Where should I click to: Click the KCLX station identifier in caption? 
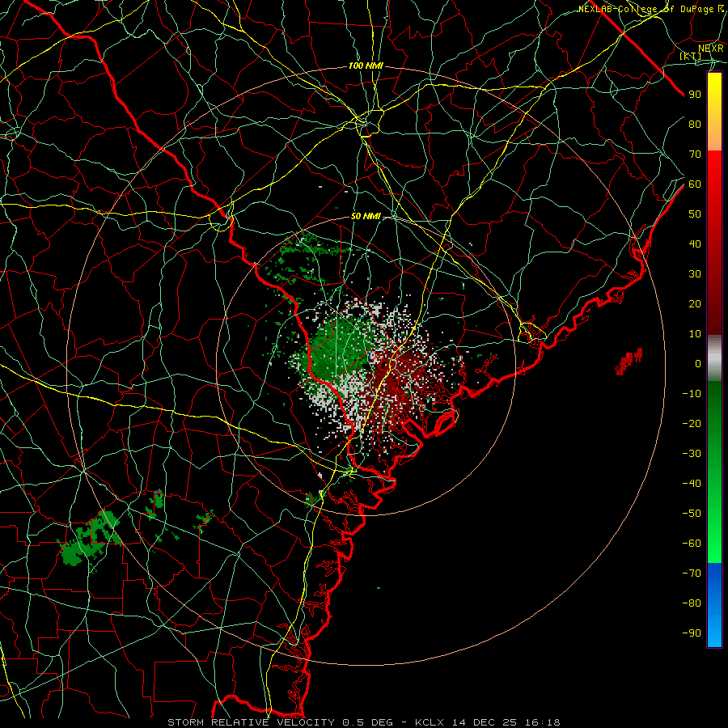(429, 722)
